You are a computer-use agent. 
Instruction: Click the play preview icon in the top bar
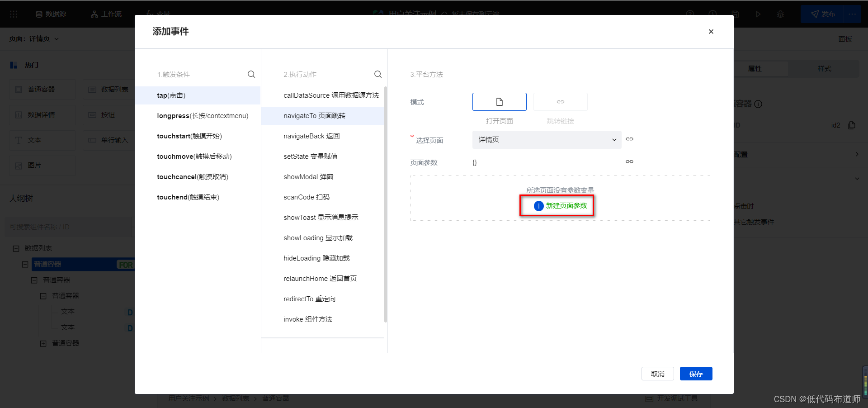pos(758,14)
